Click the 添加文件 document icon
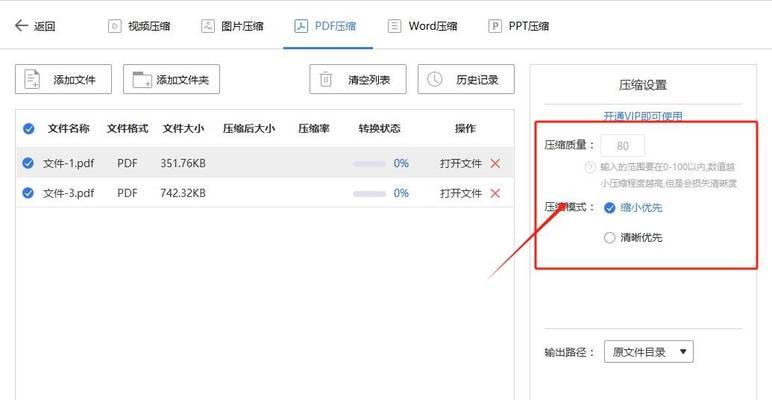The height and width of the screenshot is (400, 772). [x=32, y=79]
